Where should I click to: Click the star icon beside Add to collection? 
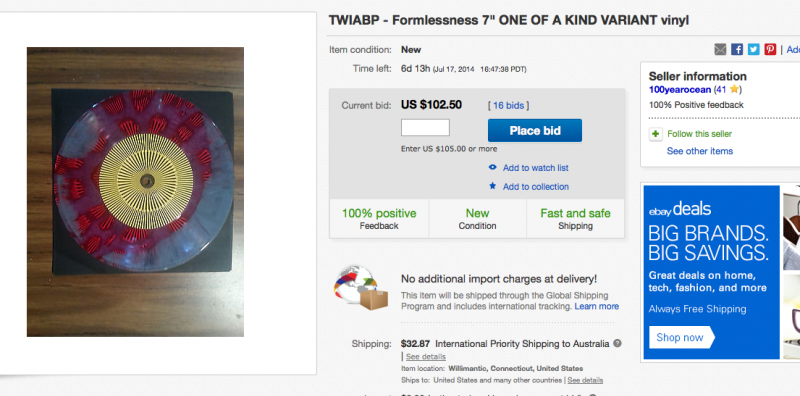coord(492,186)
